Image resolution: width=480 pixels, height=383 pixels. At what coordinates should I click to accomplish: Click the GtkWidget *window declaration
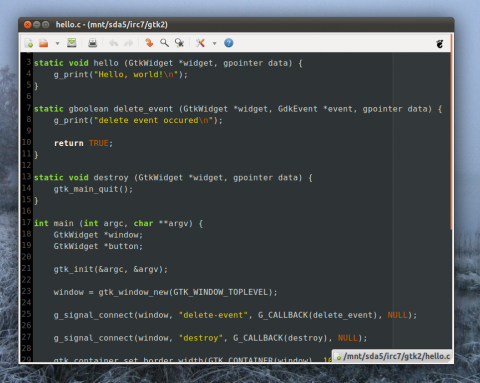tap(98, 235)
